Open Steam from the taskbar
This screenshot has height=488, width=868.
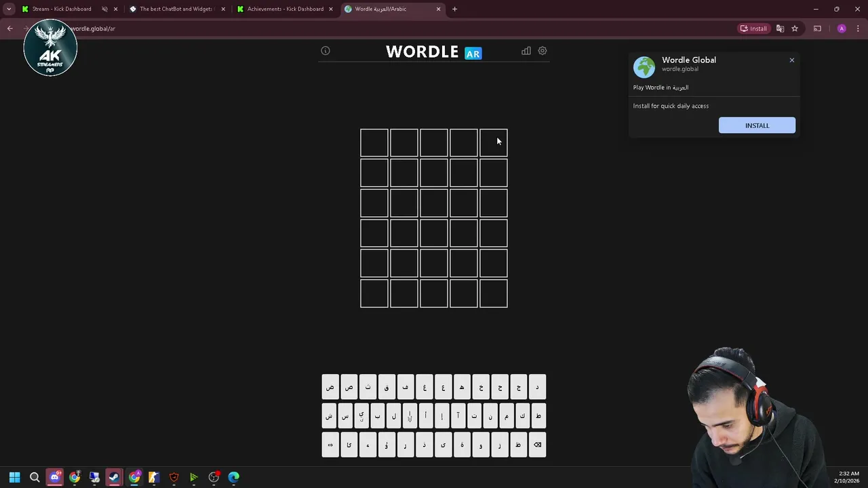tap(114, 477)
